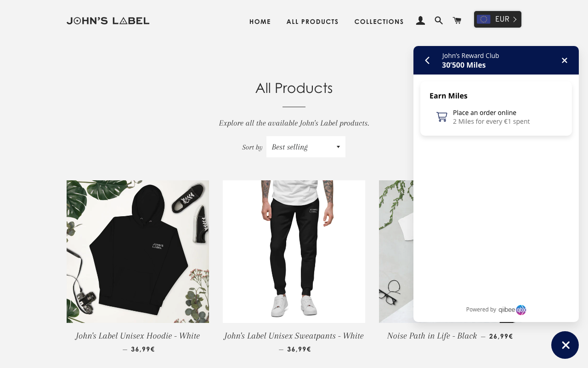Click the qiibee logo in the footer
This screenshot has width=588, height=368.
click(512, 310)
